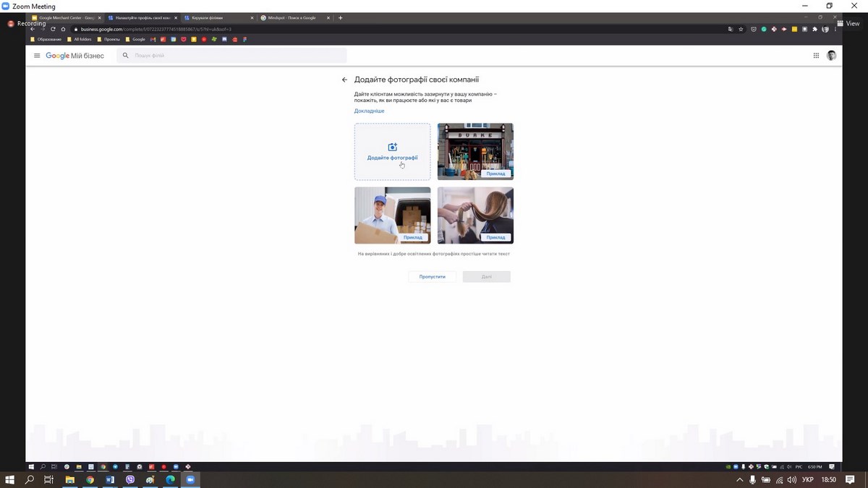Open the Google account avatar menu
Viewport: 868px width, 488px height.
[x=831, y=56]
